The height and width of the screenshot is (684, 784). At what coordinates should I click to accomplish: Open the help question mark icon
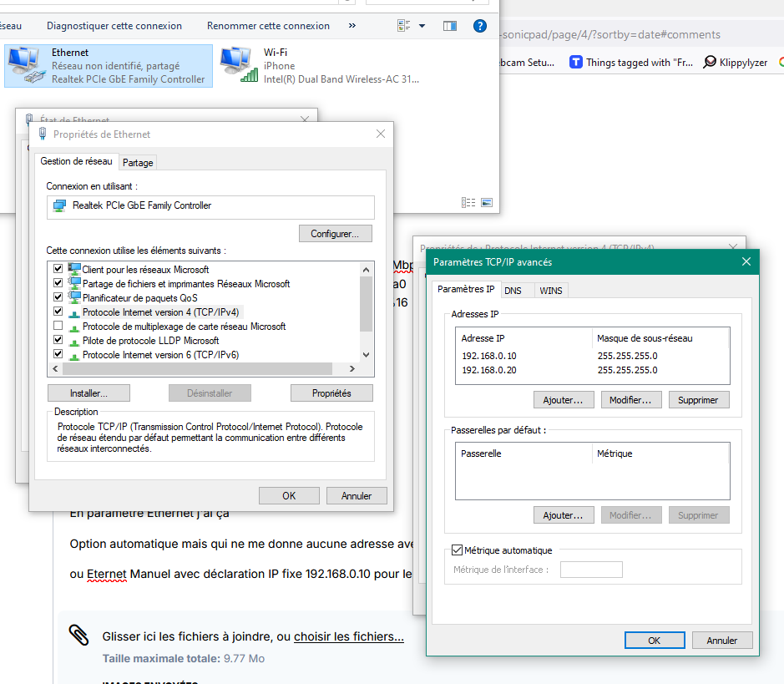click(x=479, y=26)
